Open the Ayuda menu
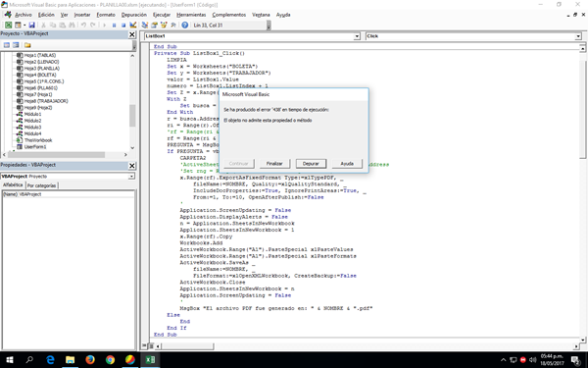The image size is (588, 368). (283, 15)
